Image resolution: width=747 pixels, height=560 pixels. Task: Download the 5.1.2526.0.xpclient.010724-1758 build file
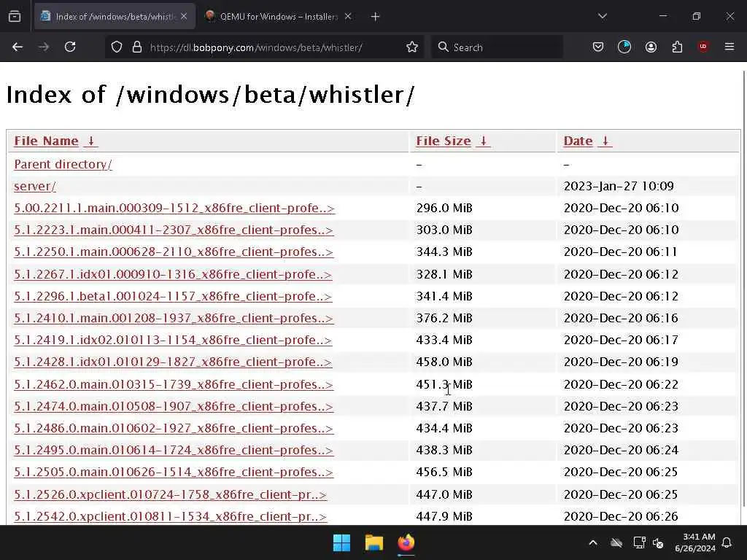click(x=171, y=494)
